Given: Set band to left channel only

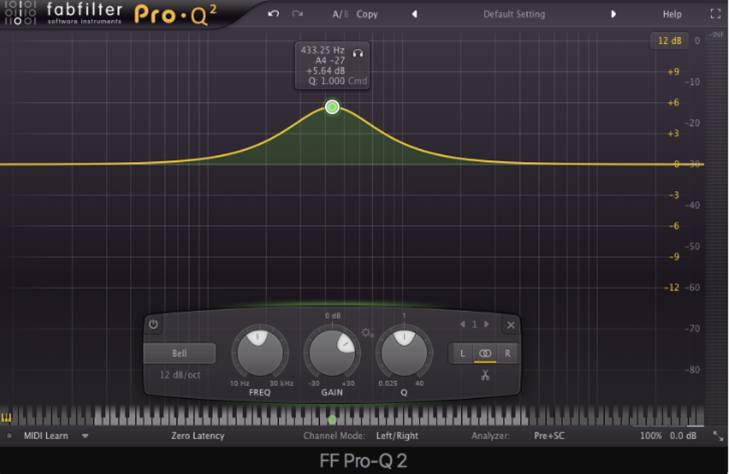Looking at the screenshot, I should pyautogui.click(x=462, y=353).
